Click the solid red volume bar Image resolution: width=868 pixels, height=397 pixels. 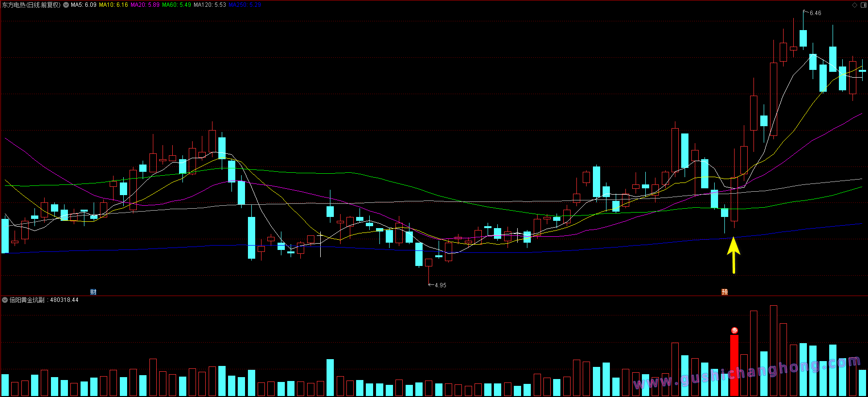(x=734, y=364)
